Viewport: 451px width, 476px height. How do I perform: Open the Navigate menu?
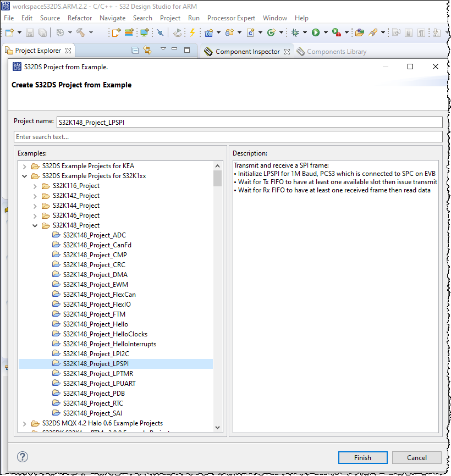(x=112, y=18)
